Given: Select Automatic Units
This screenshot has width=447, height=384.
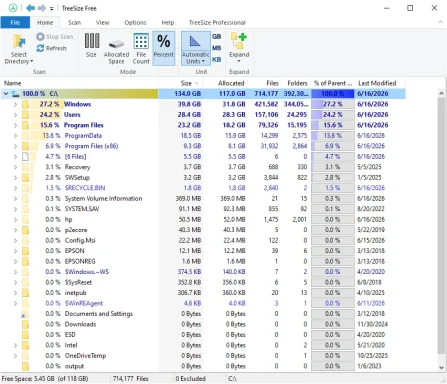Looking at the screenshot, I should coord(196,48).
